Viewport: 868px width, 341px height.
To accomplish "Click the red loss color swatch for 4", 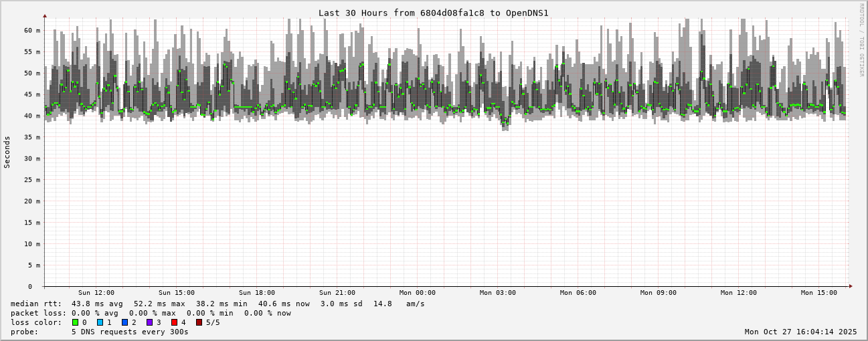I will pos(174,322).
